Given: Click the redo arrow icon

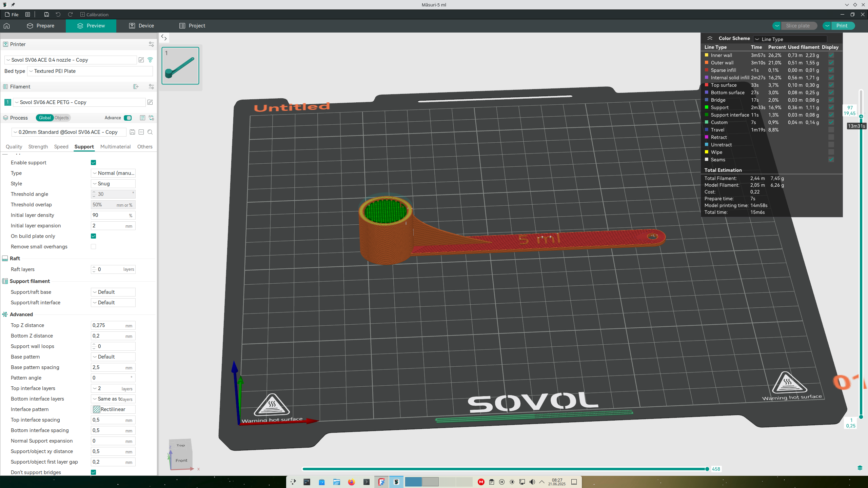Looking at the screenshot, I should coord(70,15).
